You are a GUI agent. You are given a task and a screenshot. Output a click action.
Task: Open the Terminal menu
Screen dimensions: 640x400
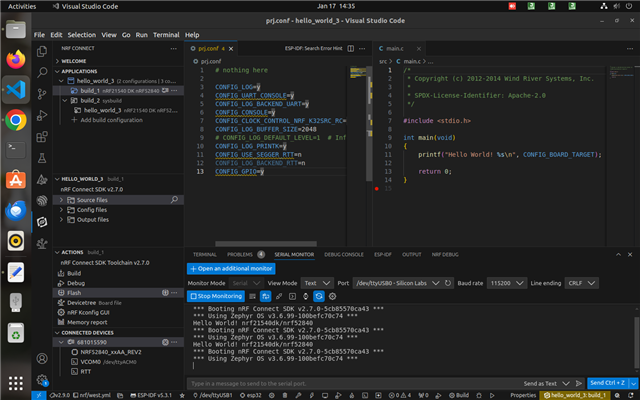click(166, 35)
